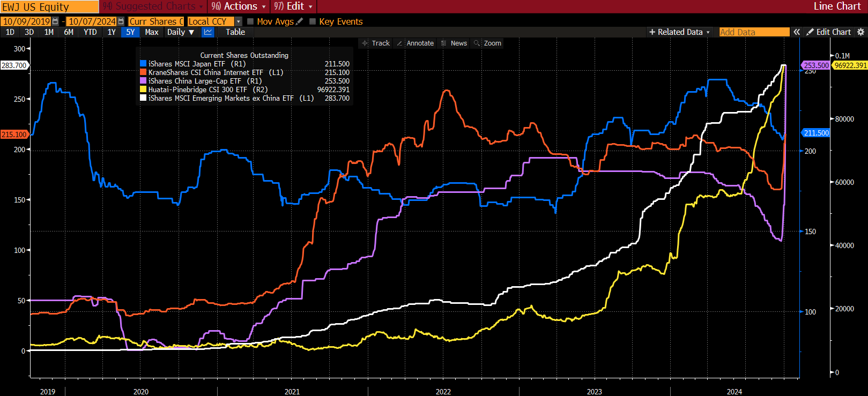Viewport: 868px width, 396px height.
Task: Click the 253.500 purple right axis tag
Action: (816, 65)
